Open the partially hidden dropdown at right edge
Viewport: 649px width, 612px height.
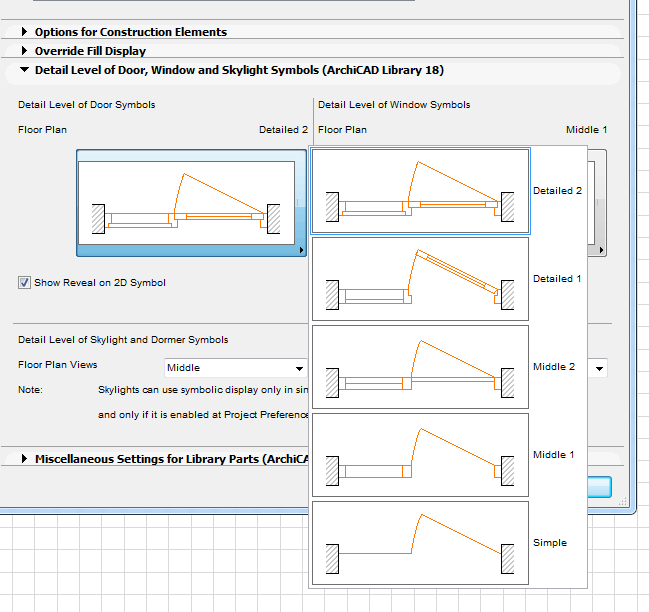pyautogui.click(x=598, y=368)
